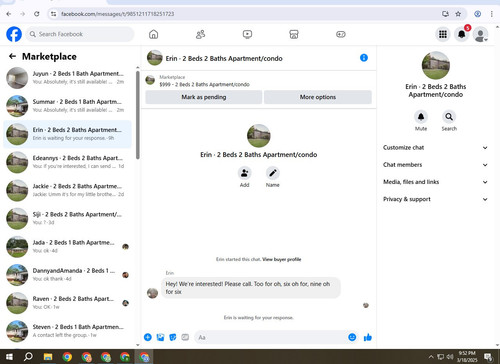This screenshot has height=364, width=500.
Task: Open DannyandAmanda 2 Beds conversation
Action: [x=67, y=275]
